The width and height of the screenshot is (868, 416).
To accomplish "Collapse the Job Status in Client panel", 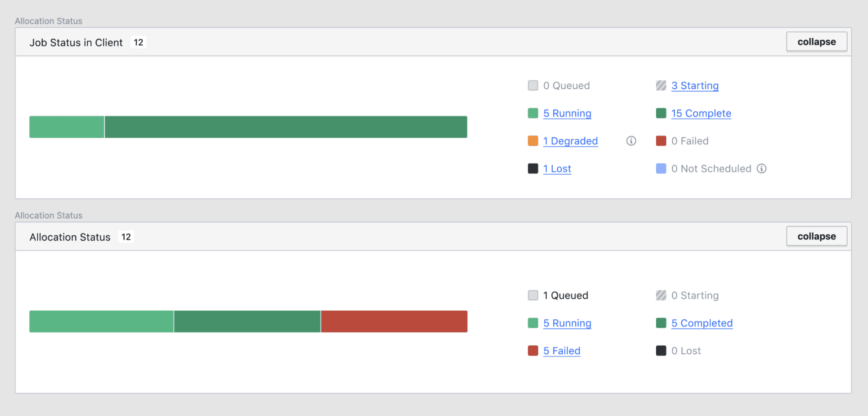I will coord(816,42).
